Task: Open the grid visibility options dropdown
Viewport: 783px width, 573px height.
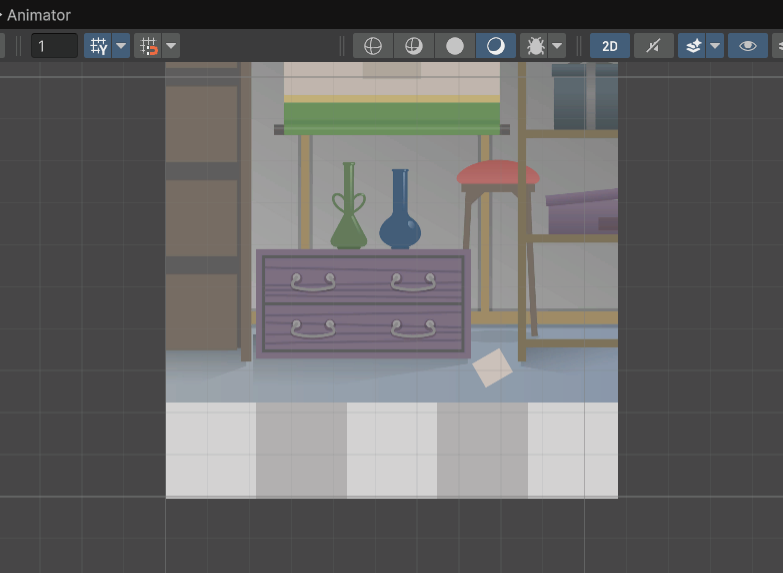Action: [x=121, y=46]
